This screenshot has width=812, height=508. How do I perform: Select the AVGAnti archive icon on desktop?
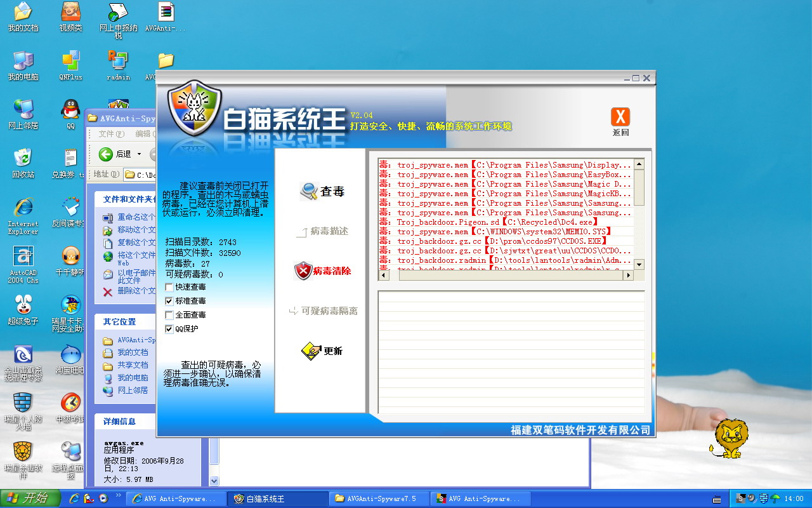pos(166,17)
